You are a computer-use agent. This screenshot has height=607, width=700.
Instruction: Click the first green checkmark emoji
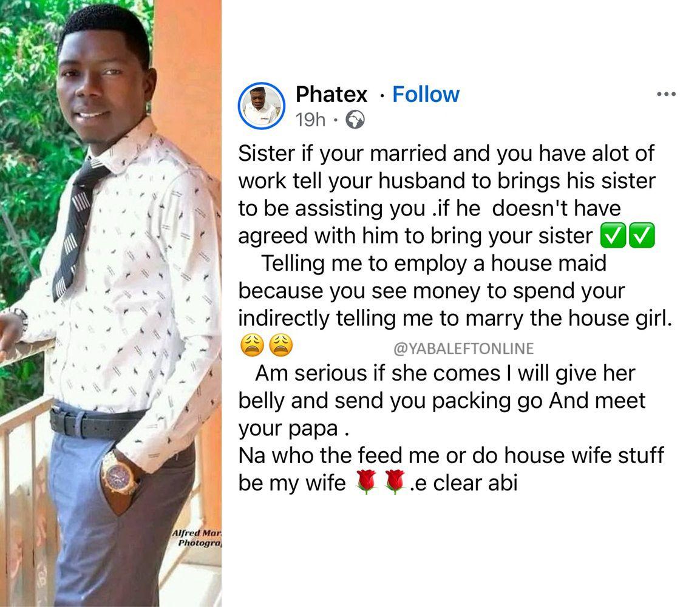613,236
